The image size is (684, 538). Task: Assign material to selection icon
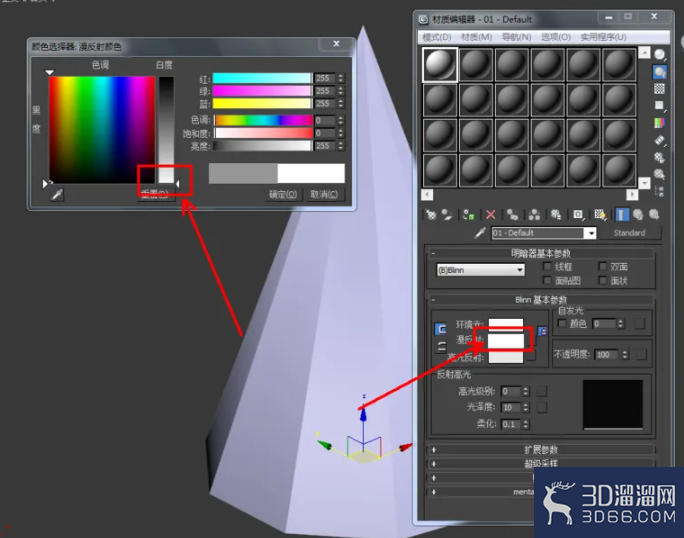click(x=469, y=215)
